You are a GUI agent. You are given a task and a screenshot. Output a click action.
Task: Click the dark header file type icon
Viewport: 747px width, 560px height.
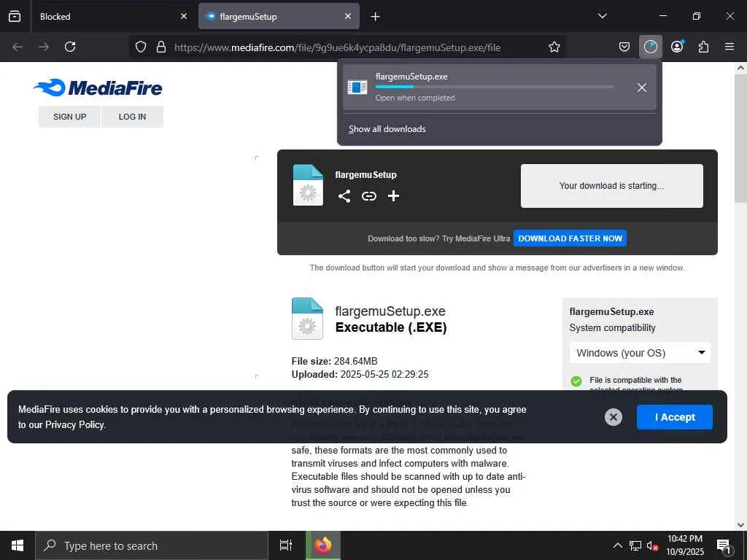pos(308,184)
